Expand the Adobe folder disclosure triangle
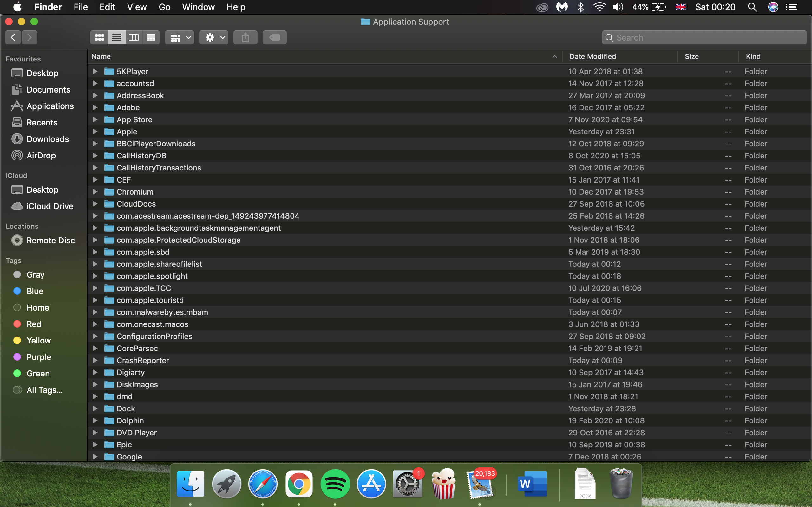 pyautogui.click(x=95, y=108)
